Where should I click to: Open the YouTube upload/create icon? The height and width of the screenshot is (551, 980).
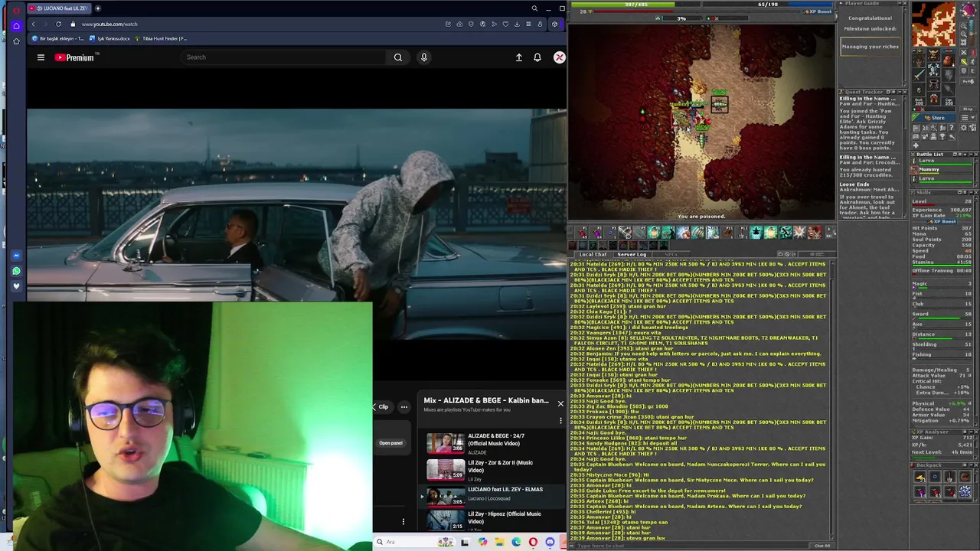click(x=519, y=57)
